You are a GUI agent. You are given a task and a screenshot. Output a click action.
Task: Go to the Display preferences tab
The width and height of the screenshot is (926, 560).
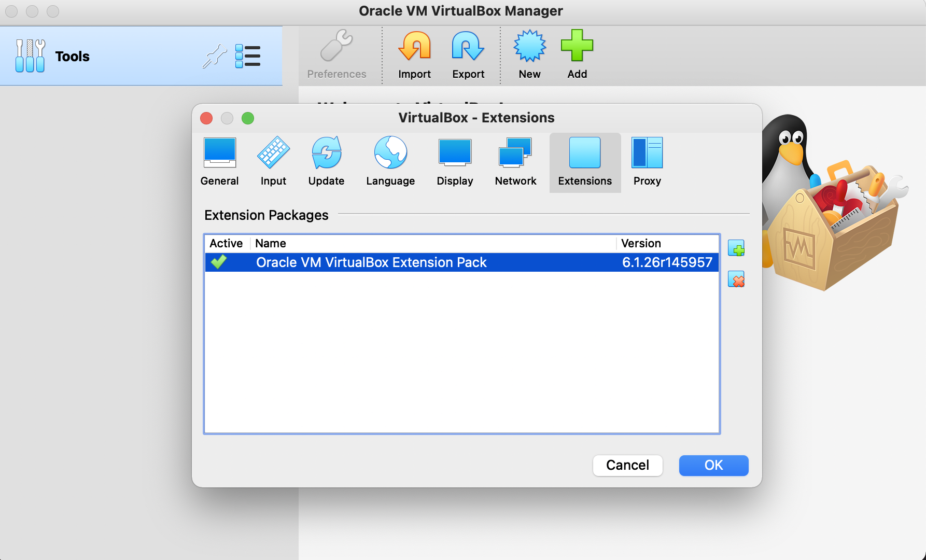click(455, 162)
